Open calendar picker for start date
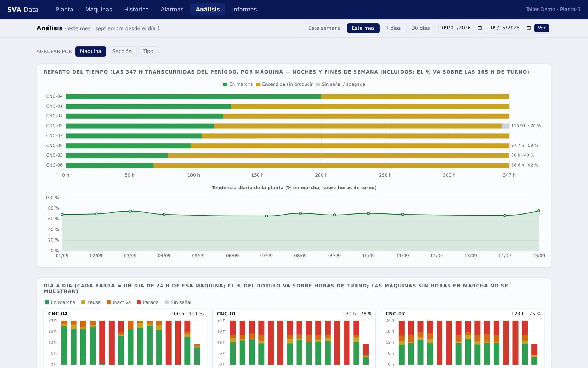This screenshot has height=368, width=588. tap(480, 28)
